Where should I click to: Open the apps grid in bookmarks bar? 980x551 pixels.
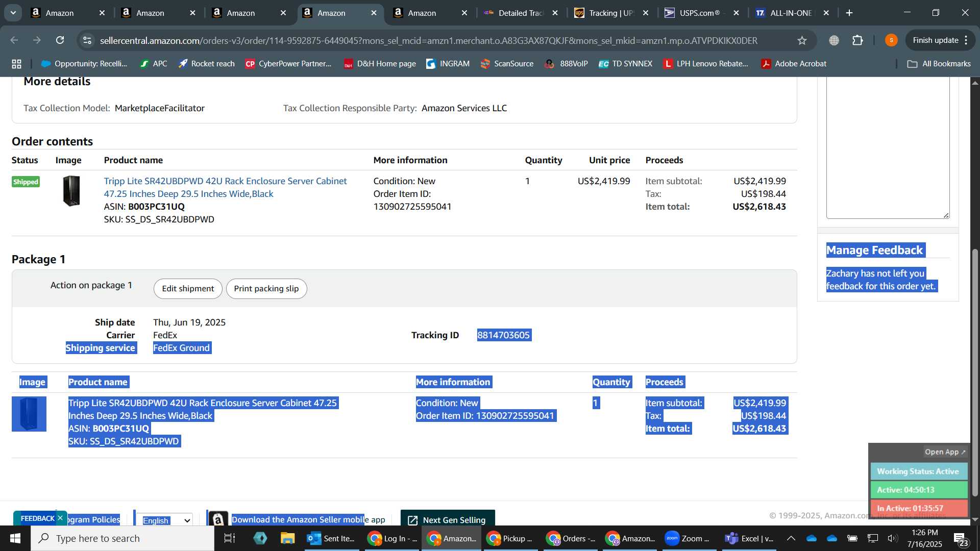[16, 64]
